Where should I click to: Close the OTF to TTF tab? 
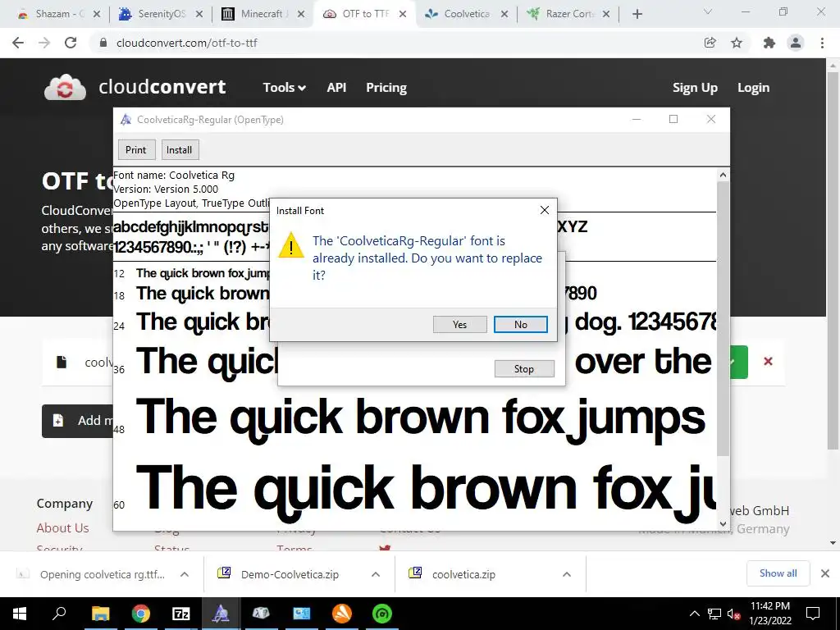coord(403,14)
